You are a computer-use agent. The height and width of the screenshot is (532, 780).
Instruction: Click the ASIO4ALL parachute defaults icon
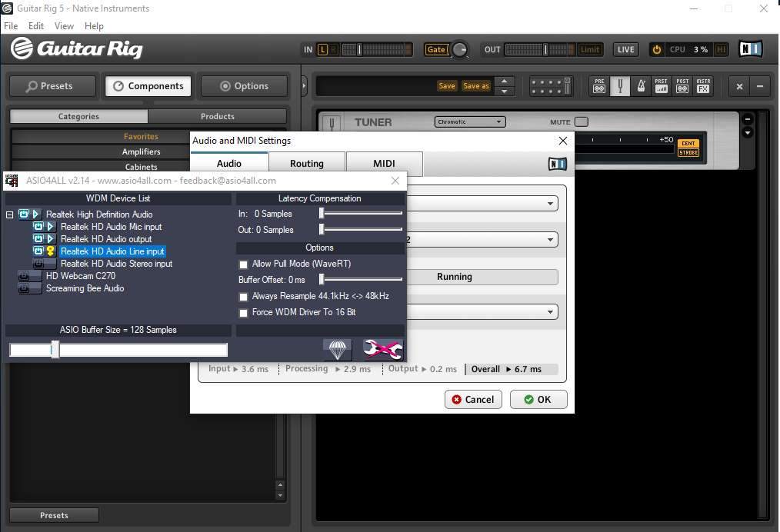[337, 350]
